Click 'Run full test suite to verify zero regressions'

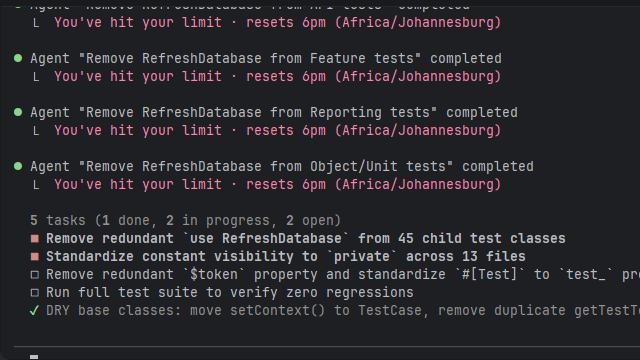(230, 293)
